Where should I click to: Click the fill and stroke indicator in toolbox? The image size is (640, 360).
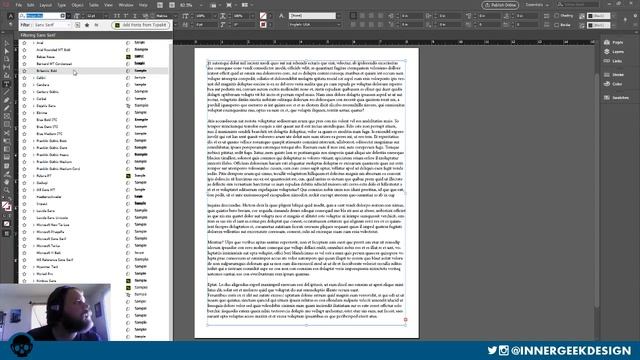[6, 206]
